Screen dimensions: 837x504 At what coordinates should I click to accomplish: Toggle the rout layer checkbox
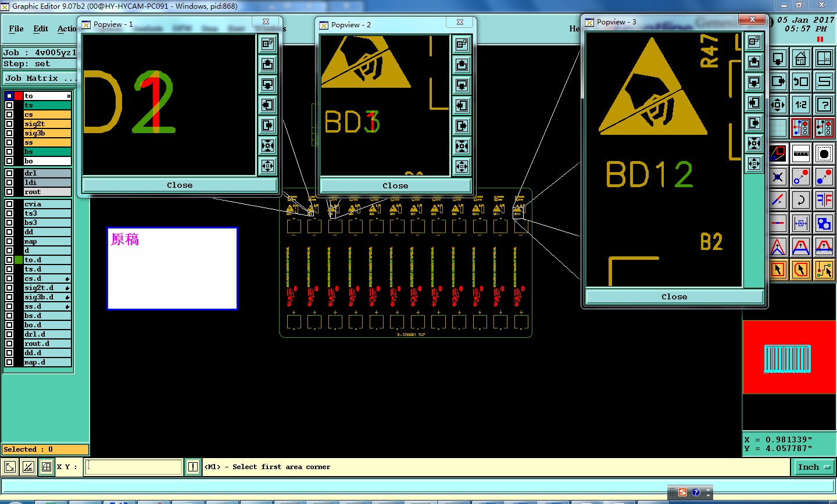[x=9, y=192]
